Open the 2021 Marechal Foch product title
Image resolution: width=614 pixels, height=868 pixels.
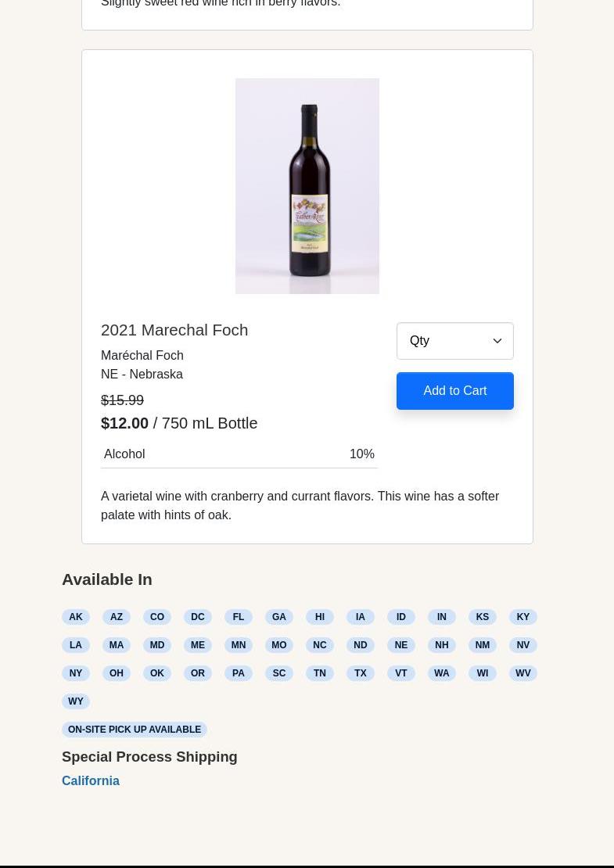(x=174, y=330)
